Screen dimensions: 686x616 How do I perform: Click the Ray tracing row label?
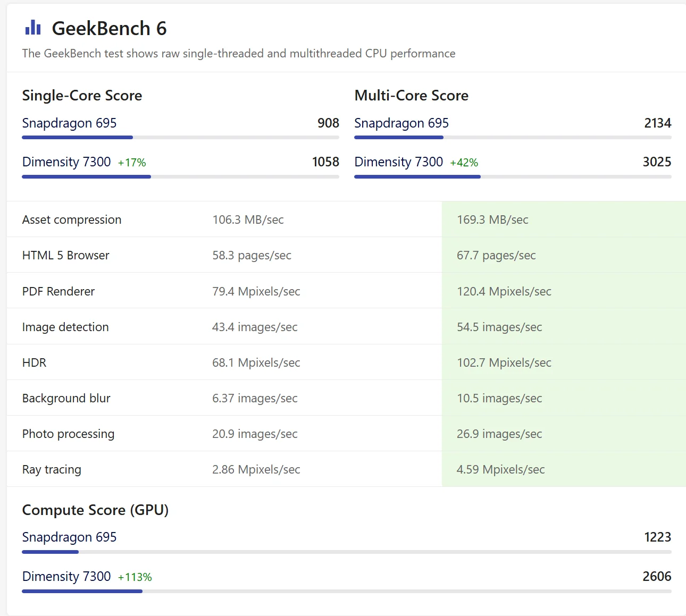(x=52, y=470)
